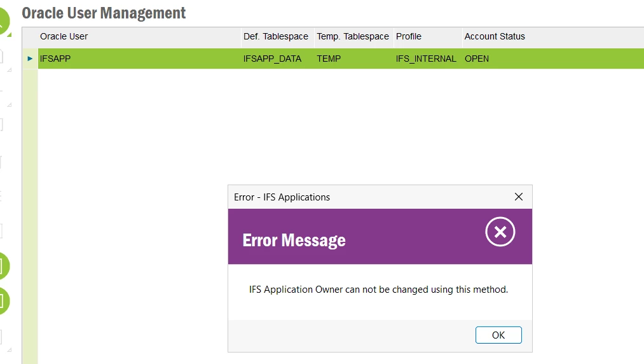Sort by Temp. Tablespace column header
Image resolution: width=644 pixels, height=364 pixels.
(x=354, y=37)
